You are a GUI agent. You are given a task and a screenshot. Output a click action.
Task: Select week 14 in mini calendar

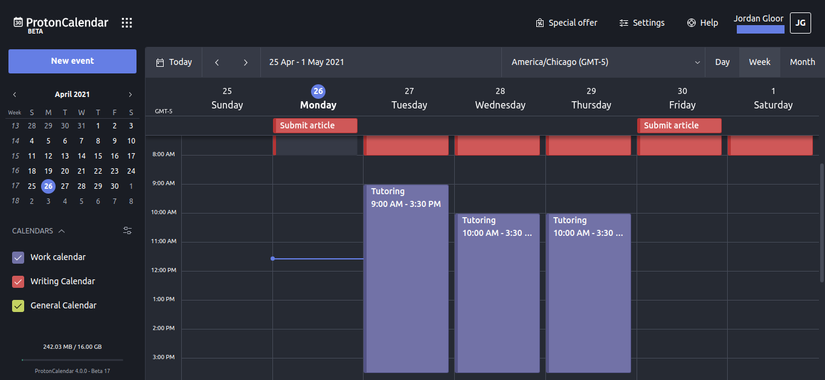pyautogui.click(x=15, y=141)
